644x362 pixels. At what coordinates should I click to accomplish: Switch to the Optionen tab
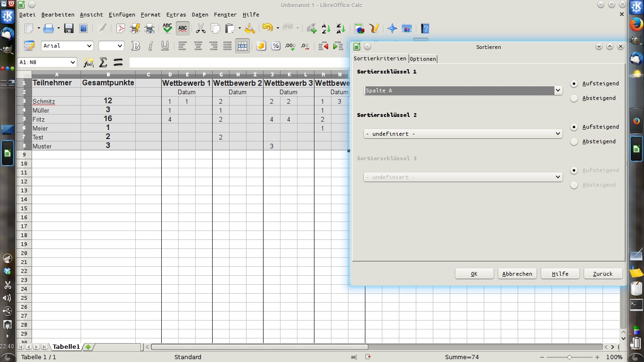423,59
